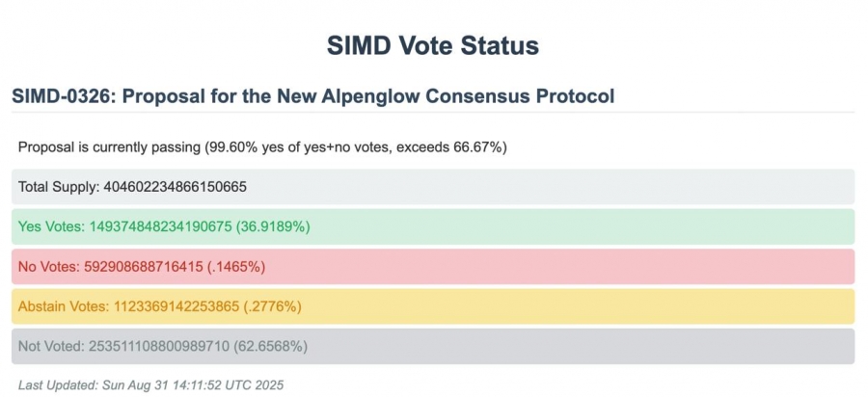
Task: Click the No Votes percentage .1465%
Action: (236, 267)
